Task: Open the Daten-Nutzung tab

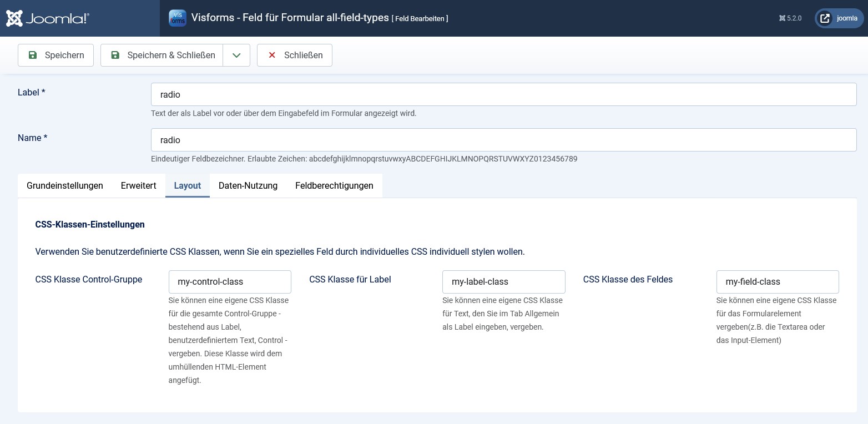Action: [248, 185]
